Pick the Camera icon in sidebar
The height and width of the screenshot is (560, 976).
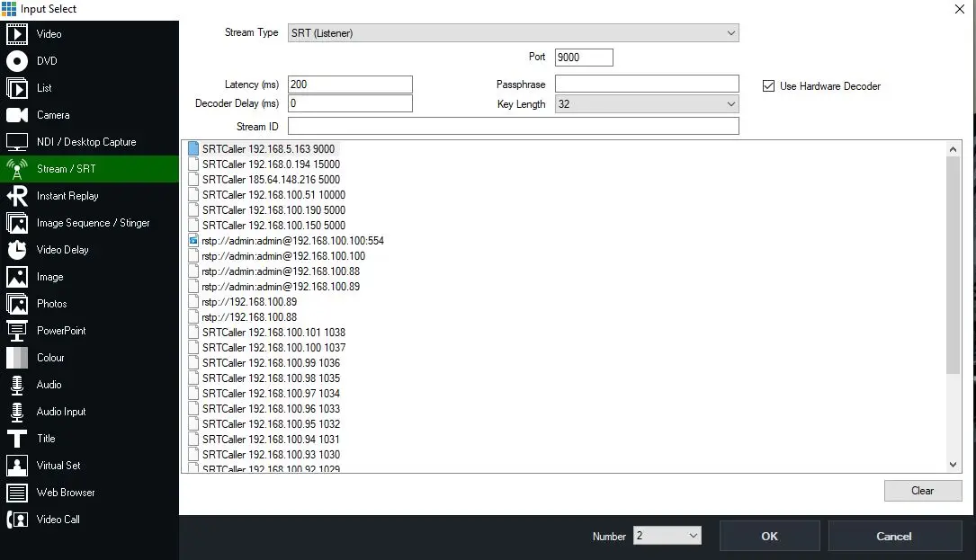coord(17,115)
